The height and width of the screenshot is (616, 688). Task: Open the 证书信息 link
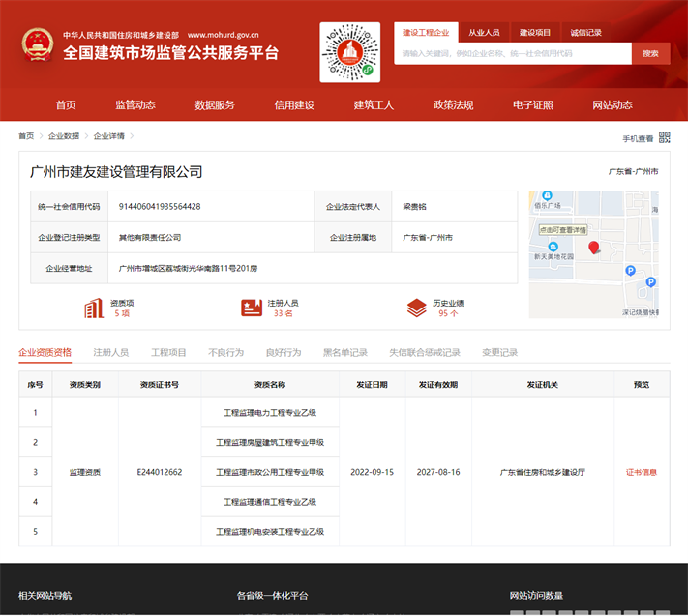tap(641, 472)
